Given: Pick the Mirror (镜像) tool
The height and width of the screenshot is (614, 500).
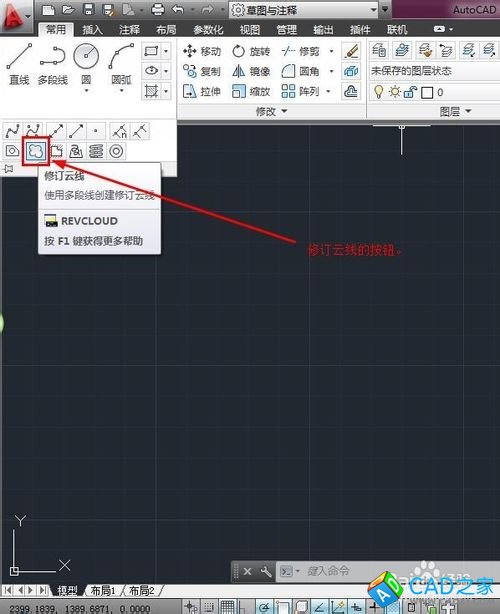Looking at the screenshot, I should click(251, 71).
